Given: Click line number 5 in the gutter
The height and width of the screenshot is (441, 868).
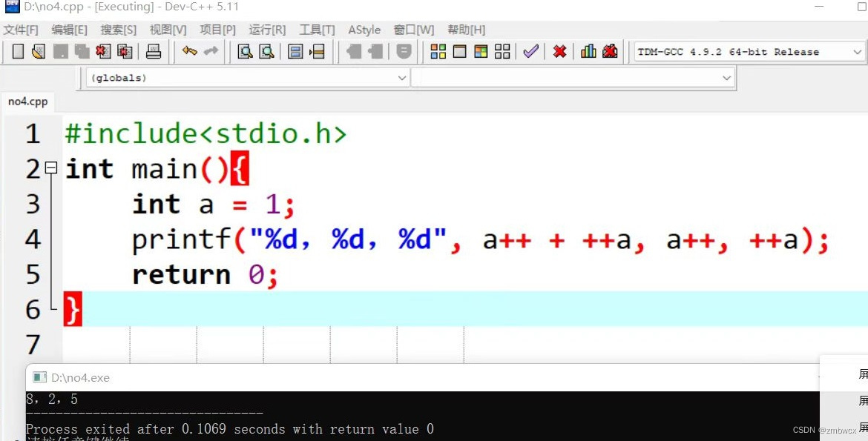Looking at the screenshot, I should (33, 274).
